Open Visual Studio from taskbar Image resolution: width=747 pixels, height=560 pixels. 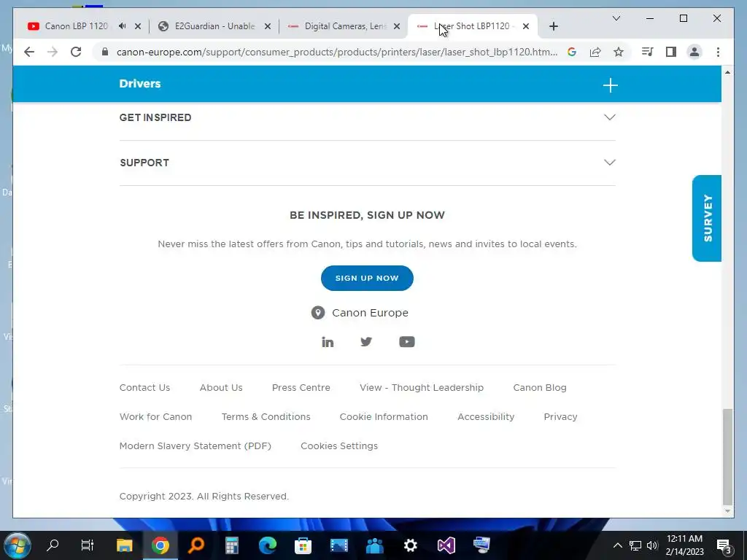[446, 545]
